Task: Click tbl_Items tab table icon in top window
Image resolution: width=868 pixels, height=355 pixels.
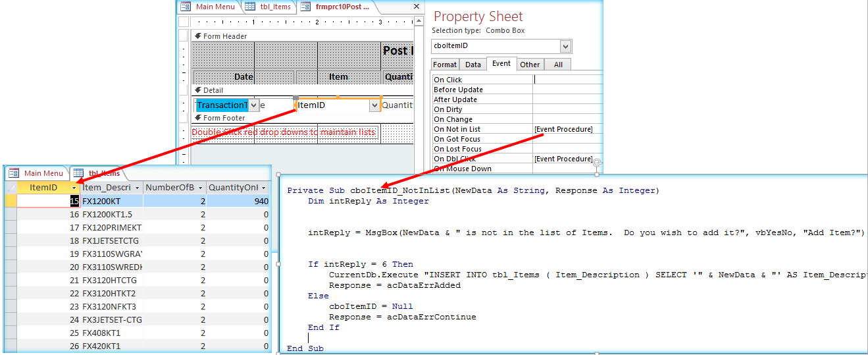Action: (250, 7)
